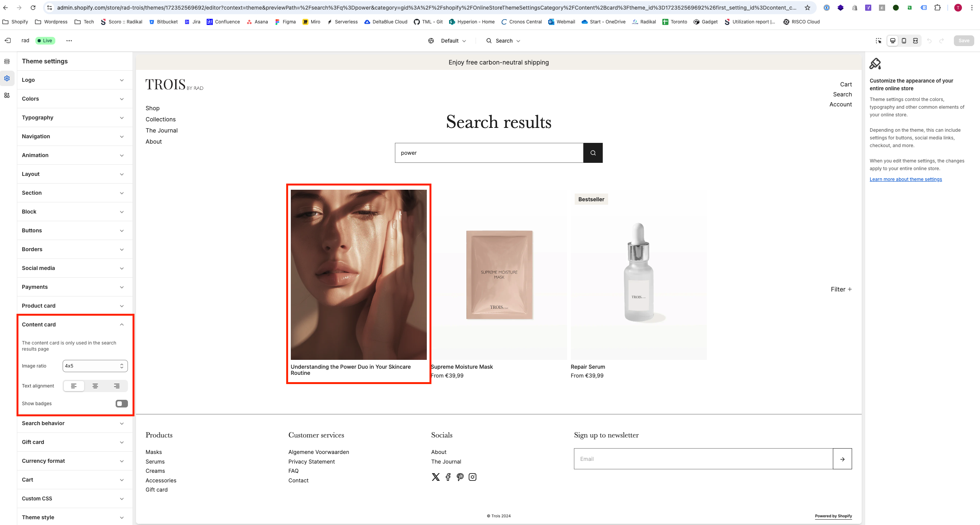
Task: Open the Jira bookmark
Action: tap(192, 22)
